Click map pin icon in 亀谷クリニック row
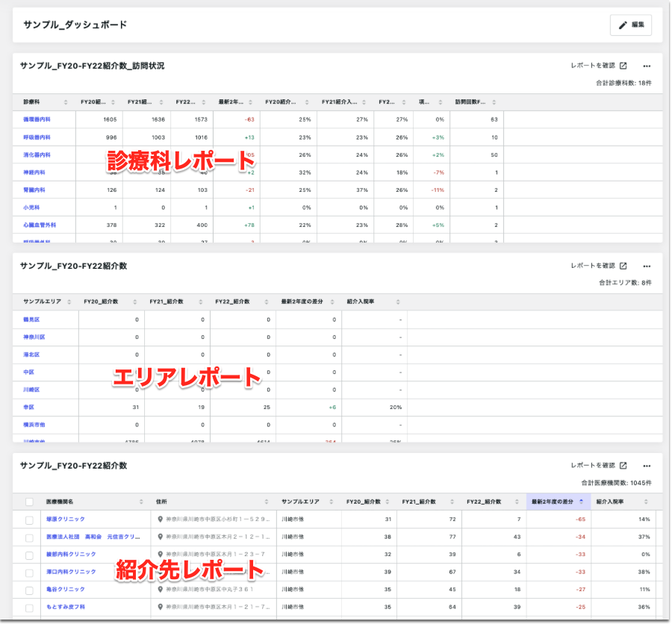672x624 pixels. (x=161, y=589)
